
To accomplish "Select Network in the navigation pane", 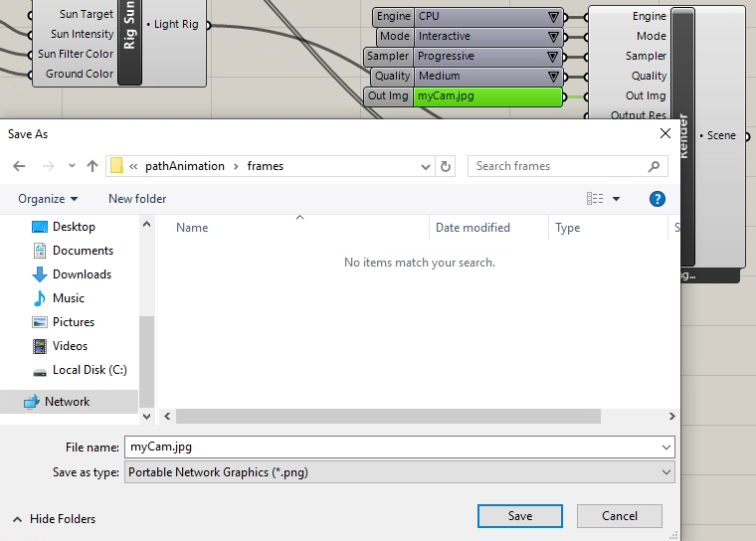I will [x=67, y=402].
